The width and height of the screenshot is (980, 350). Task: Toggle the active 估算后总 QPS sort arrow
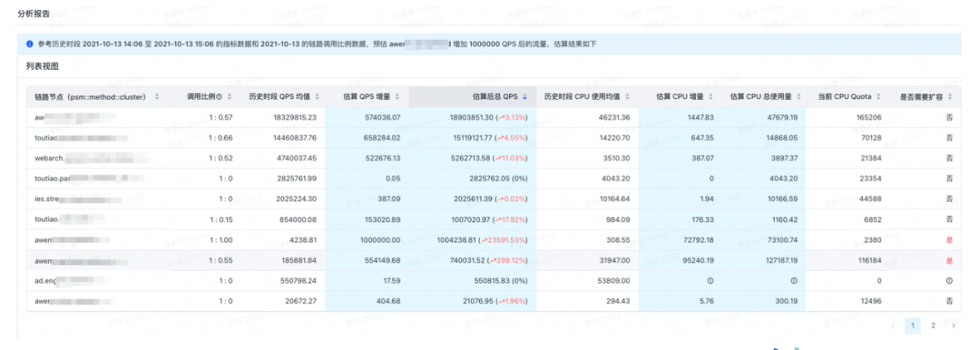[524, 97]
